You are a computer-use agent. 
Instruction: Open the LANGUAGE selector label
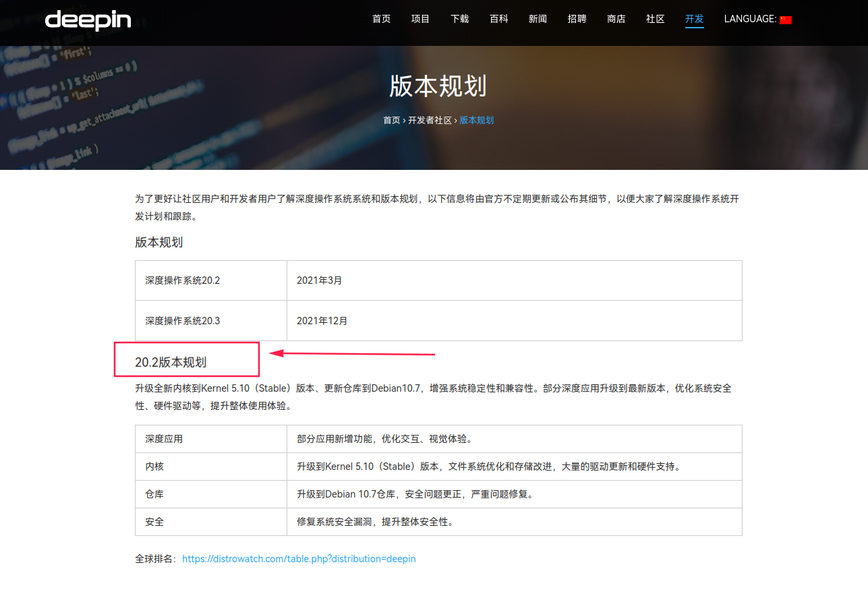[751, 19]
